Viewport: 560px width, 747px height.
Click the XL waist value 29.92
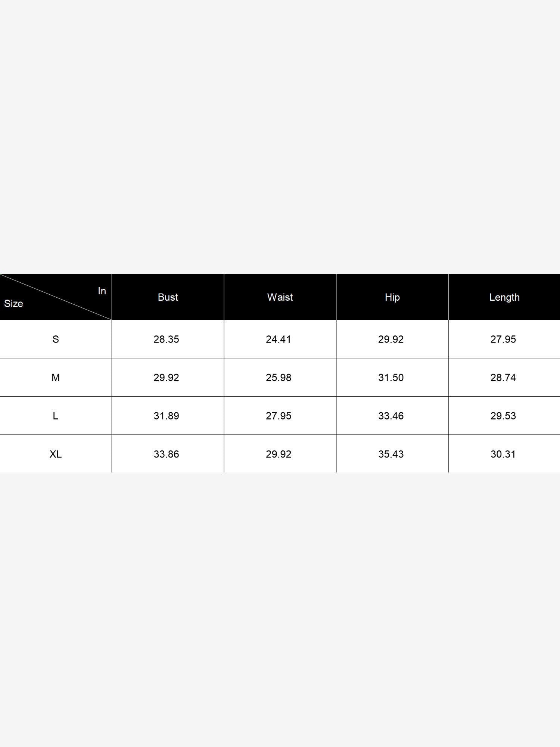(279, 454)
